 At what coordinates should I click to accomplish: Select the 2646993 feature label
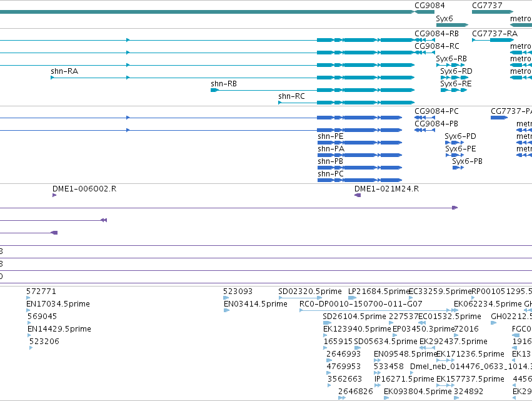pos(343,354)
